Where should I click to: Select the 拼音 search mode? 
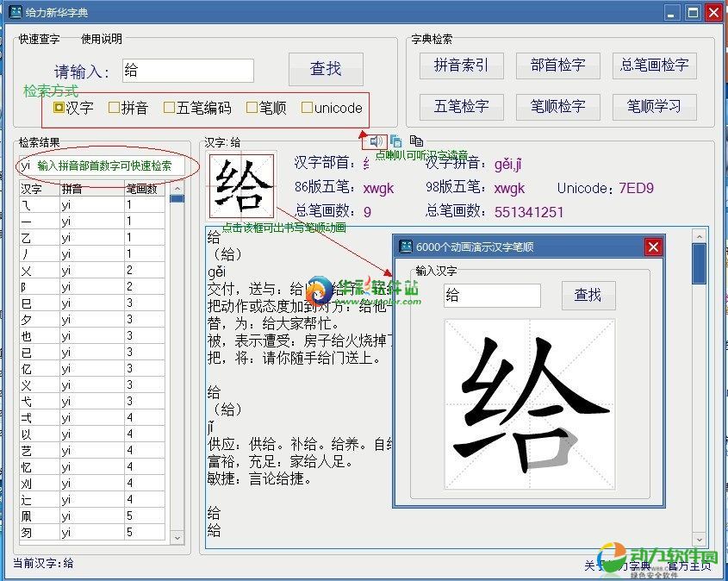(114, 109)
